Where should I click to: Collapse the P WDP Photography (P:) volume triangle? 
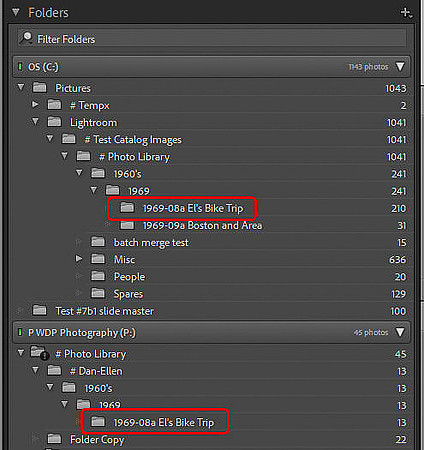(x=400, y=332)
